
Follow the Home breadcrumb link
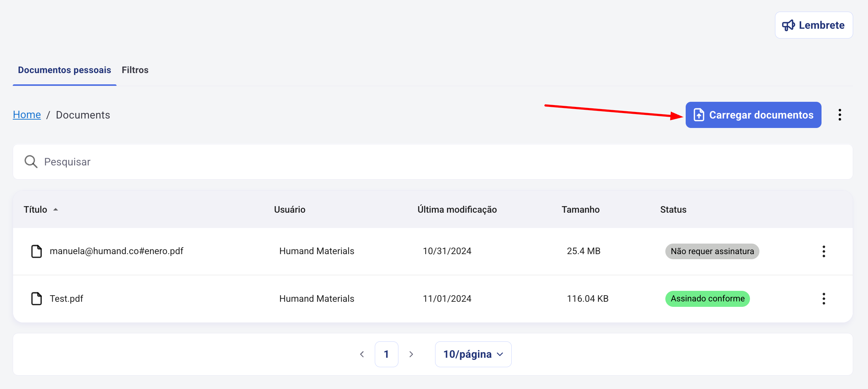click(x=27, y=115)
